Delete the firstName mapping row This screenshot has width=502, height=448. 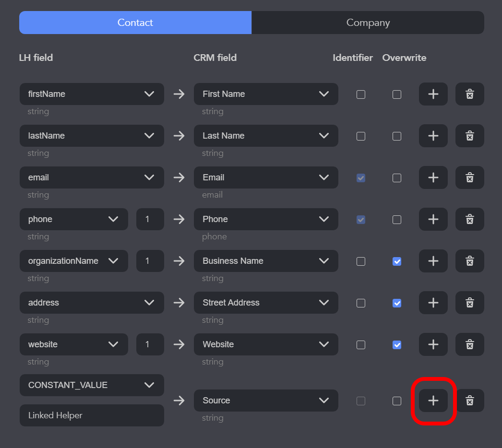[470, 94]
